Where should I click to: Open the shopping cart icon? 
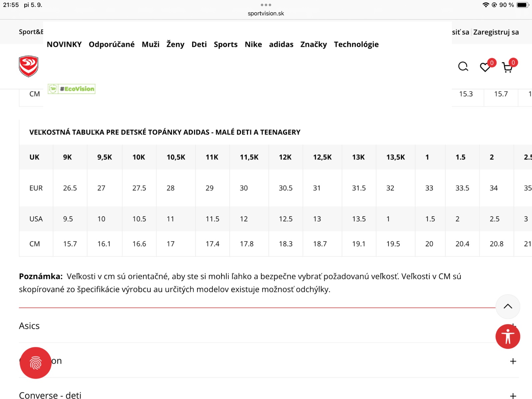click(x=507, y=67)
